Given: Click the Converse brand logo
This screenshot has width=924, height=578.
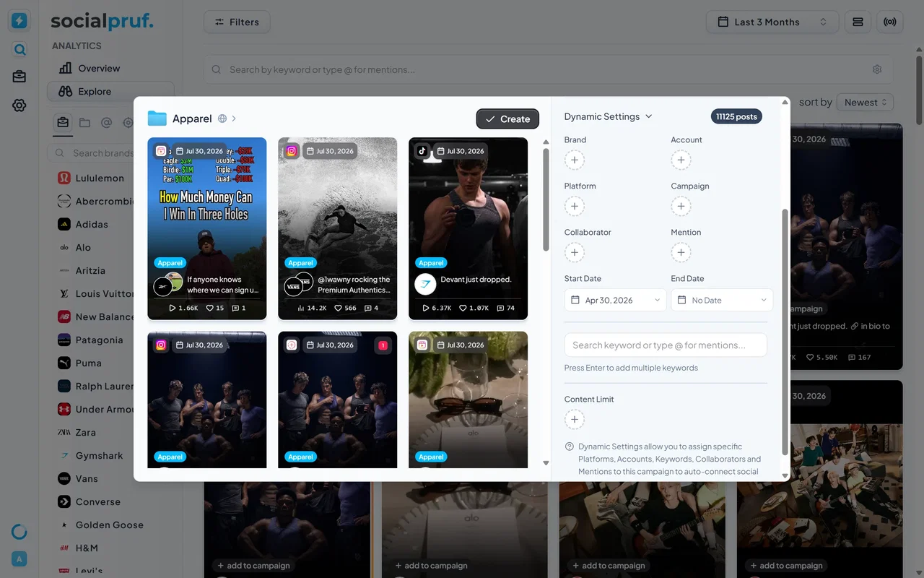Looking at the screenshot, I should coord(64,501).
